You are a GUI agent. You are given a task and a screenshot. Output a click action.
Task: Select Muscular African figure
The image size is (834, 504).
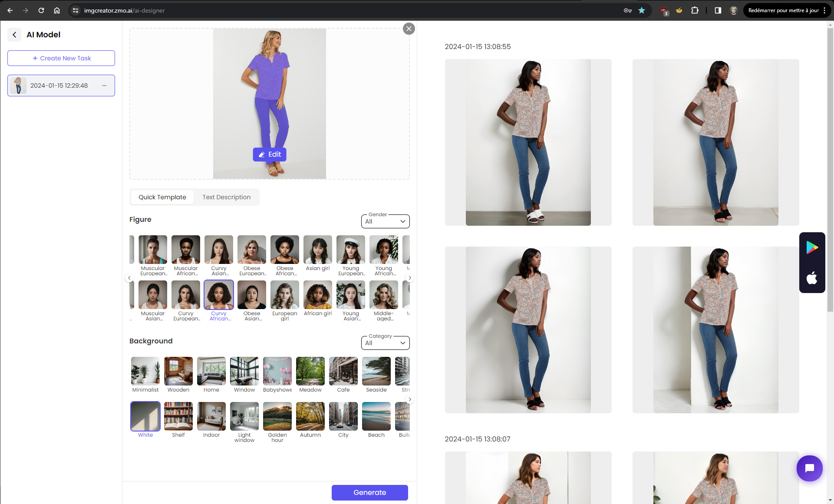(186, 256)
